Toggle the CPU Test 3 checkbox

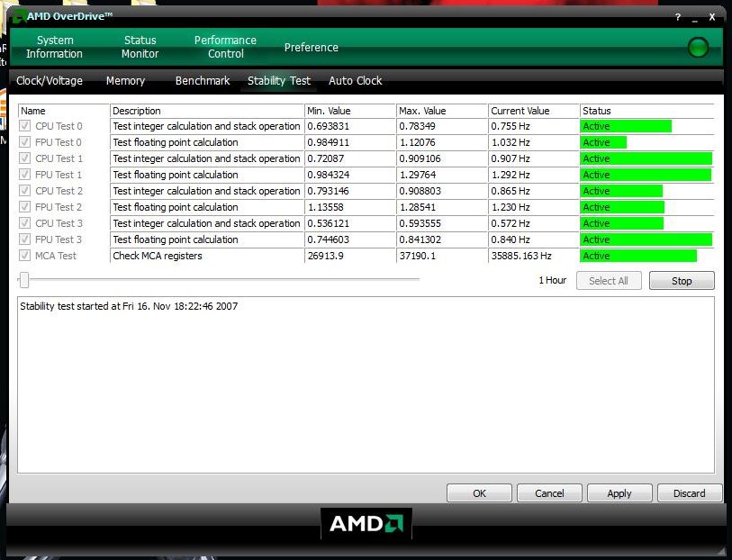[24, 223]
